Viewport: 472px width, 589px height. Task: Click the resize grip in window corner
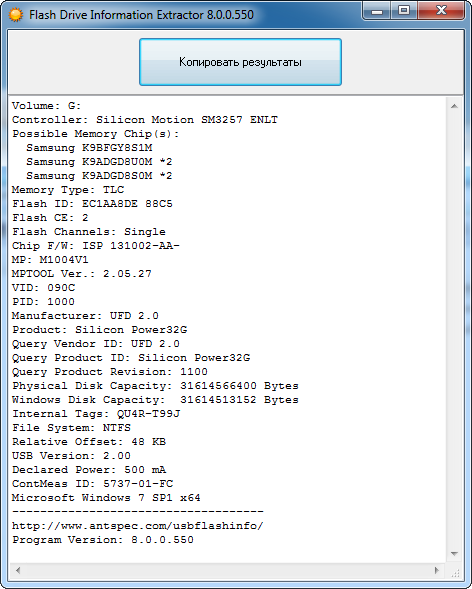click(455, 572)
